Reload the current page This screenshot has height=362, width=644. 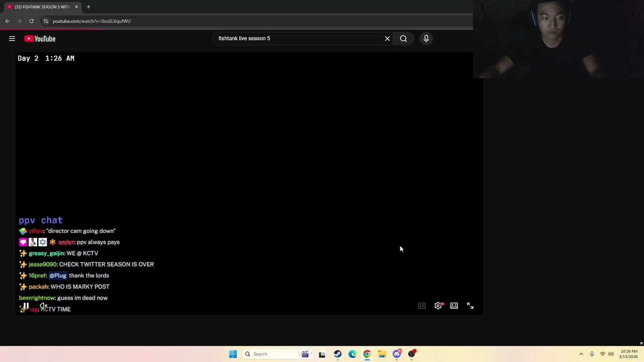(31, 21)
